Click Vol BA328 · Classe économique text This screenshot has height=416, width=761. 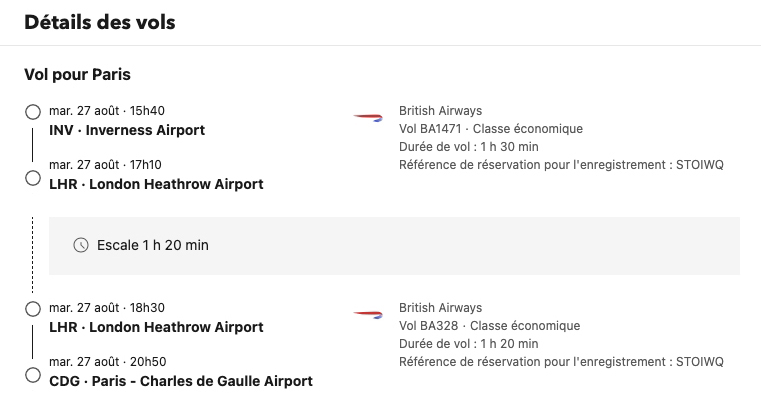coord(489,326)
